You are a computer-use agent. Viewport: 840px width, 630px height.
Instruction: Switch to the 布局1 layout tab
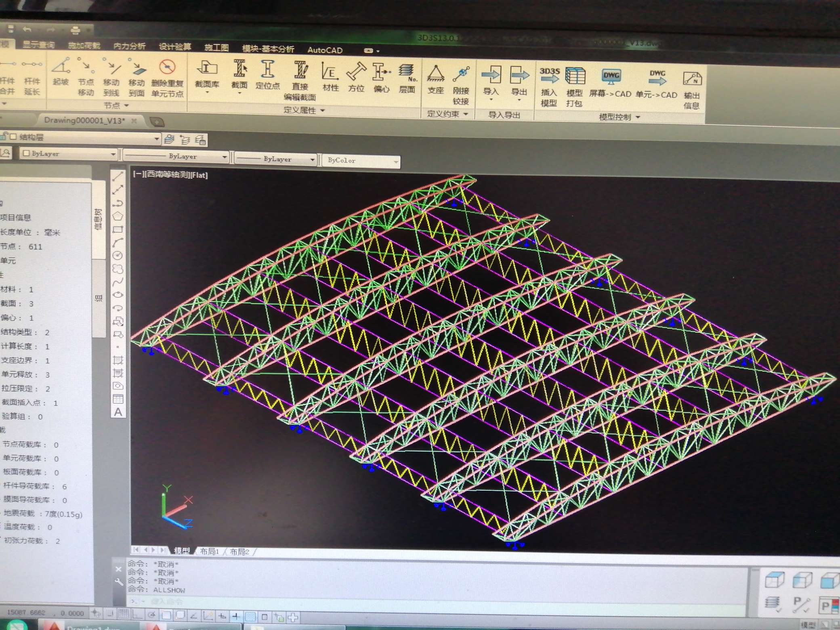coord(209,551)
